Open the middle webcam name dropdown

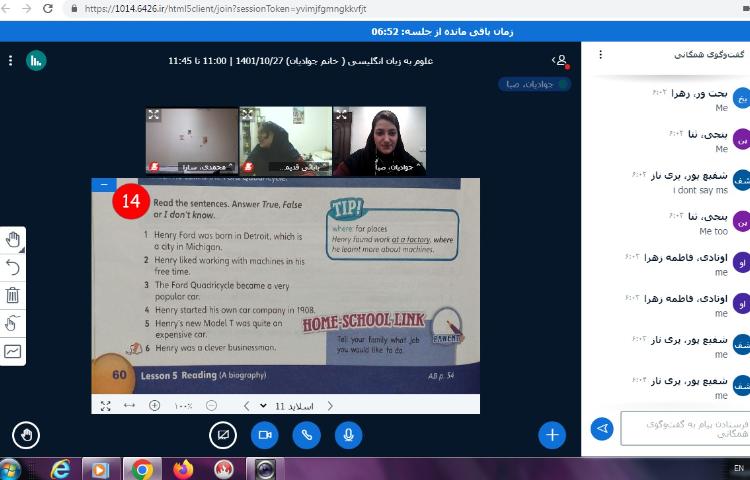[300, 167]
